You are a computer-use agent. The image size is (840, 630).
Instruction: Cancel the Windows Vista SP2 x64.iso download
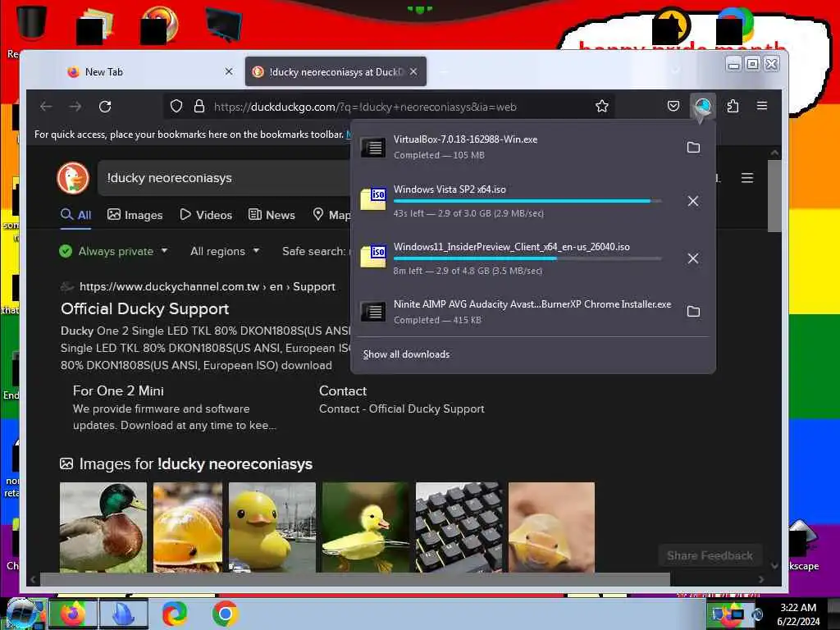click(692, 201)
